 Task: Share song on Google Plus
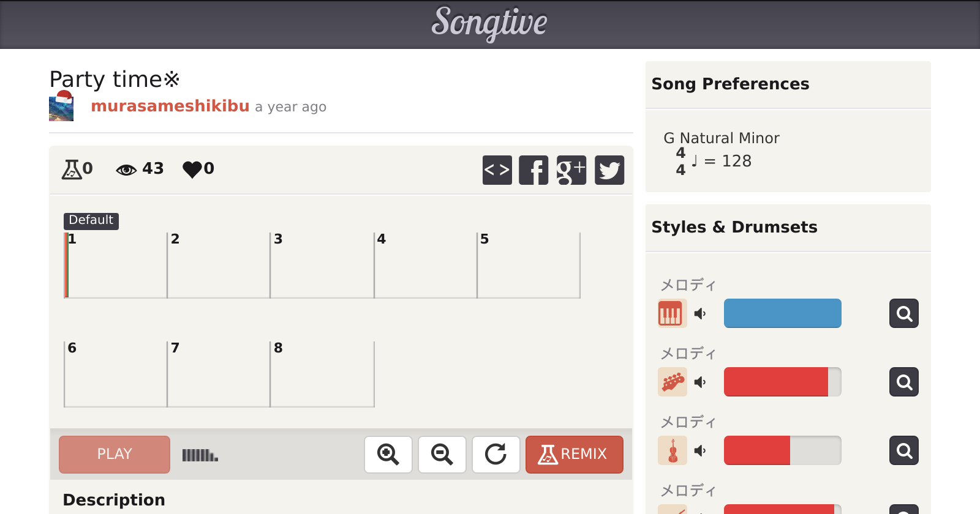point(571,169)
